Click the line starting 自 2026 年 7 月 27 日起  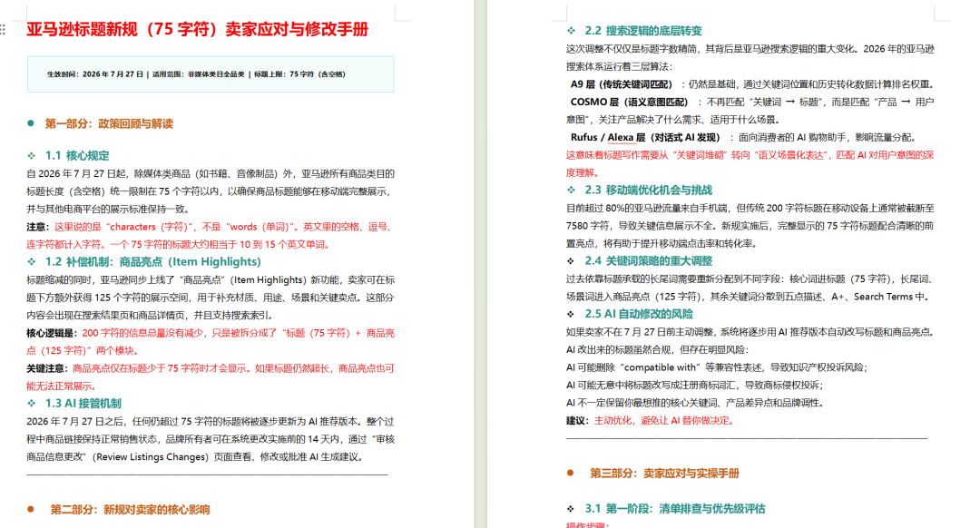(x=210, y=173)
